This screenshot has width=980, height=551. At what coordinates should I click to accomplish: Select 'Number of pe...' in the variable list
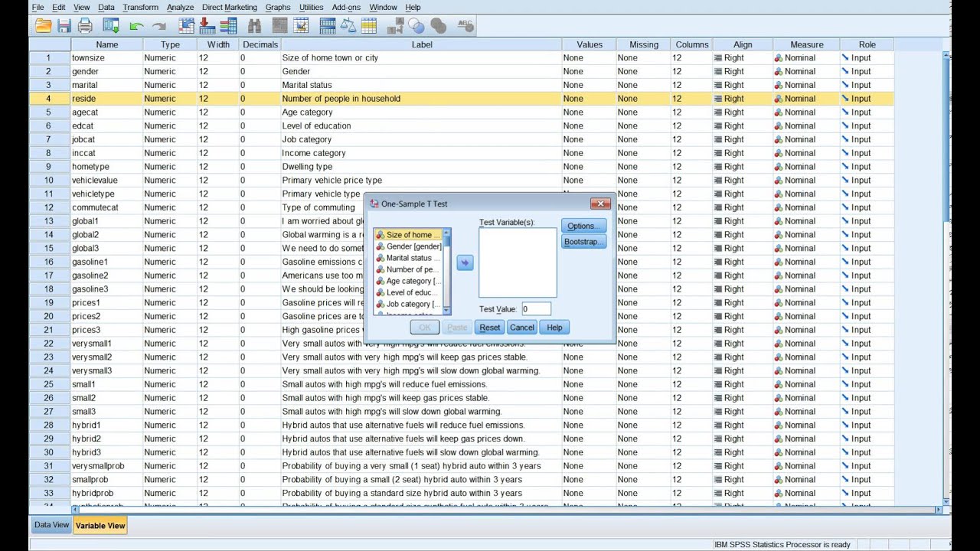point(408,269)
